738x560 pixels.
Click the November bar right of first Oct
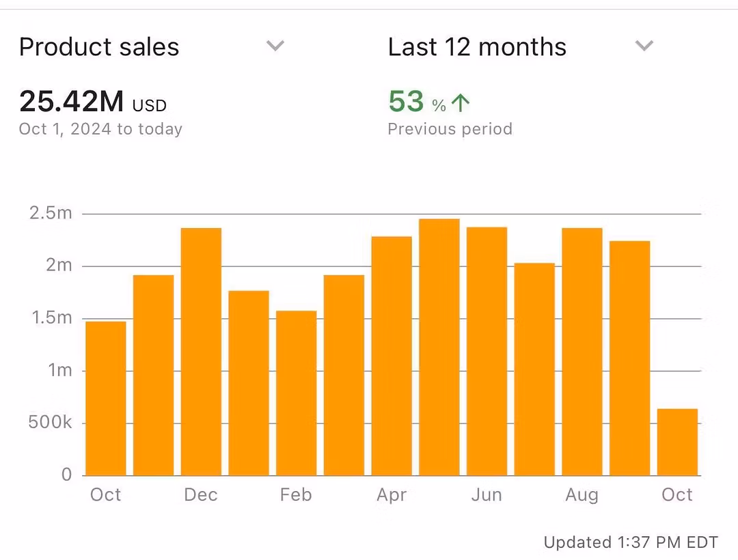coord(153,375)
